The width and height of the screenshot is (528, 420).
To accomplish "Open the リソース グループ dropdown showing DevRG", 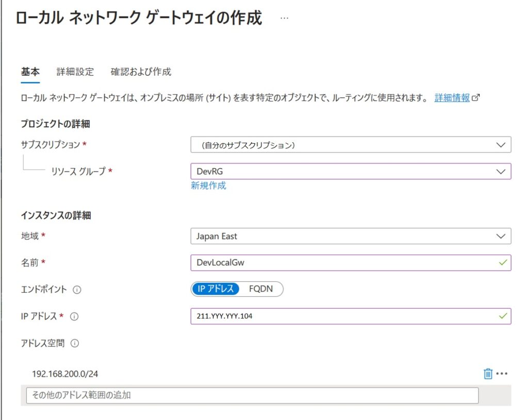I will coord(351,171).
